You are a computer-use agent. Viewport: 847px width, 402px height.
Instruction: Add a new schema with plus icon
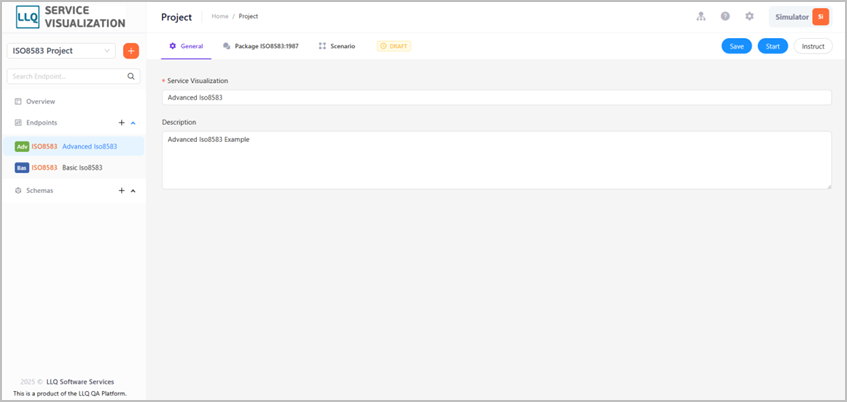[x=122, y=191]
